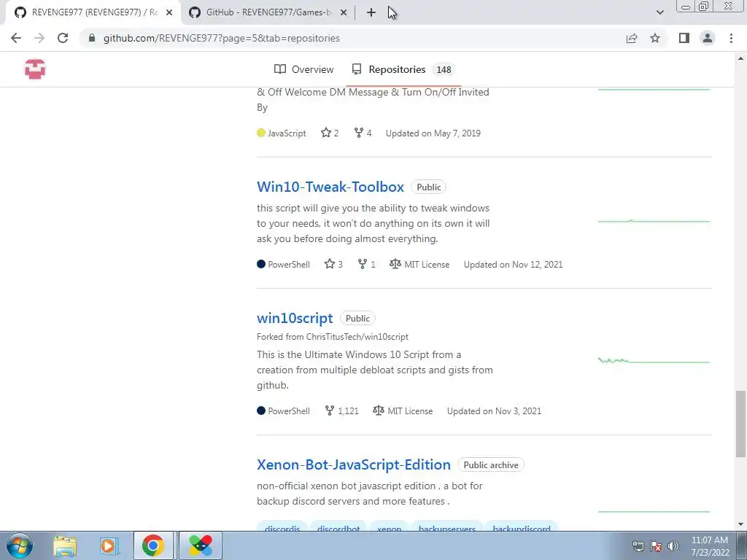This screenshot has width=747, height=560.
Task: Open the win10script repository link
Action: [295, 318]
